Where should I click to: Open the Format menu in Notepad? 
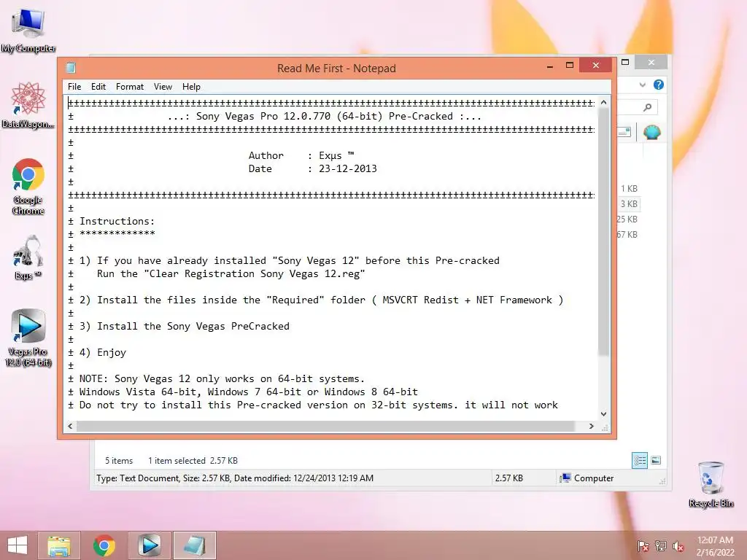point(130,87)
